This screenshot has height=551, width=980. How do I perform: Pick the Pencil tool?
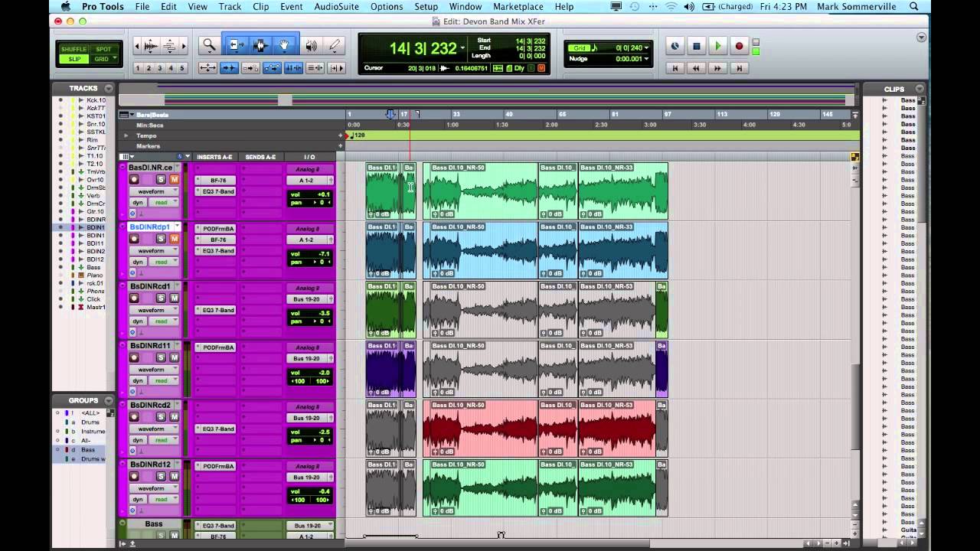click(x=335, y=46)
